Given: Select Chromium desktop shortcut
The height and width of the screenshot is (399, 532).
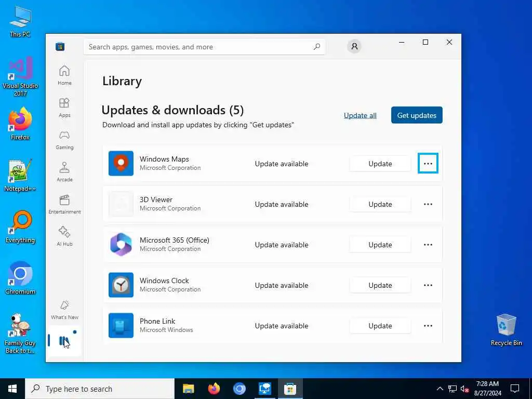Looking at the screenshot, I should (20, 278).
